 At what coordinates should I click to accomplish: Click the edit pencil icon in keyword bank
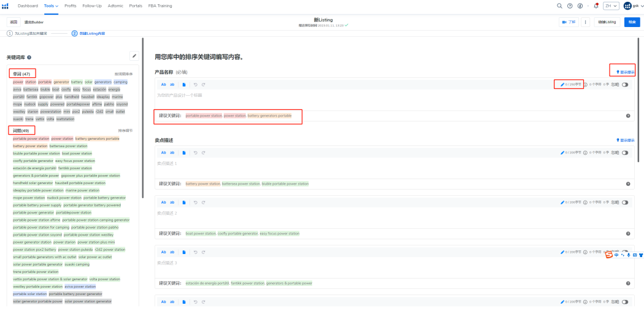134,56
